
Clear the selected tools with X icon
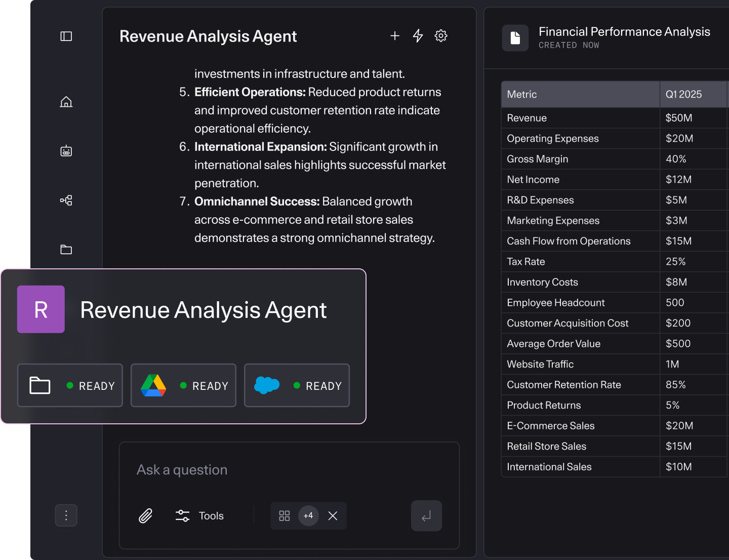tap(333, 516)
